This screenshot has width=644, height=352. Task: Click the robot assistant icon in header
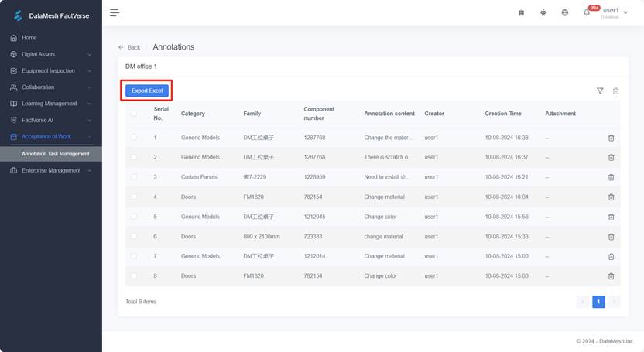[543, 12]
